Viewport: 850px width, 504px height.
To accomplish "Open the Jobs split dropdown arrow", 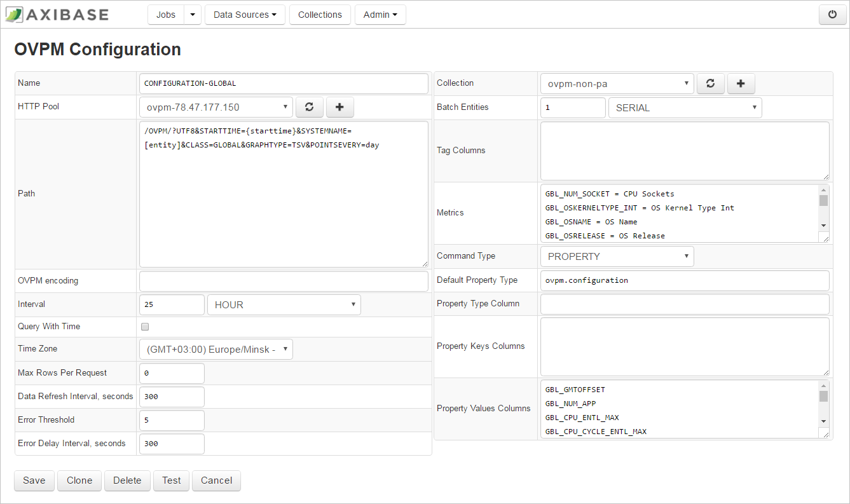I will (193, 15).
